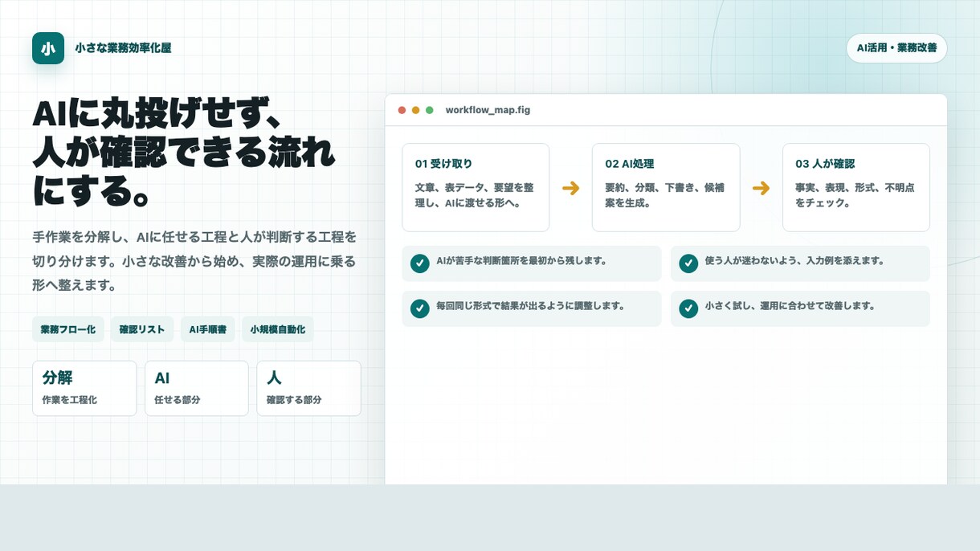
Task: Click checkmark beside 毎回同じ形式で item
Action: [x=419, y=308]
